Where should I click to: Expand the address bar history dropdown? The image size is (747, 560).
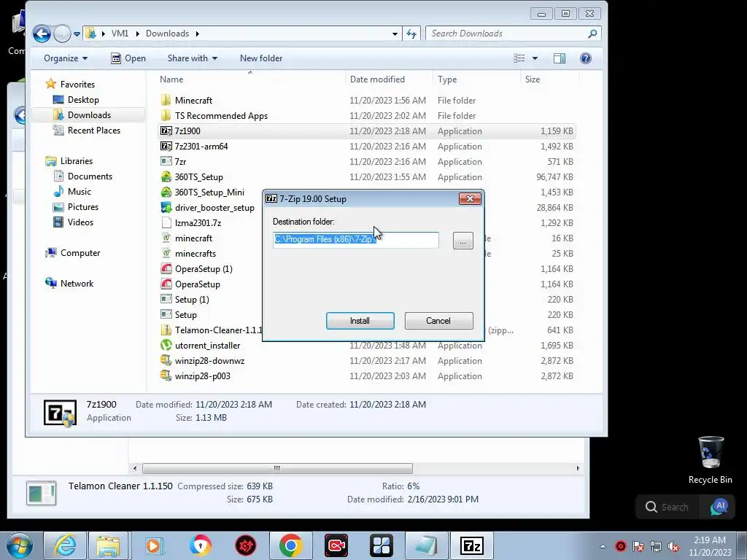pos(395,34)
